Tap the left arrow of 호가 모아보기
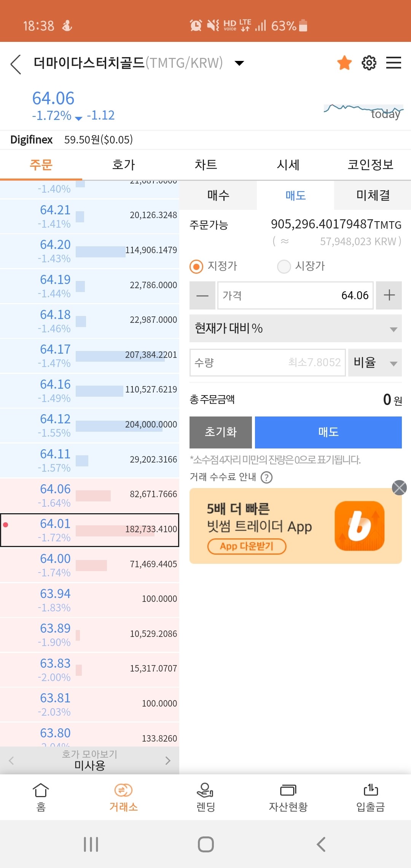 coord(11,761)
